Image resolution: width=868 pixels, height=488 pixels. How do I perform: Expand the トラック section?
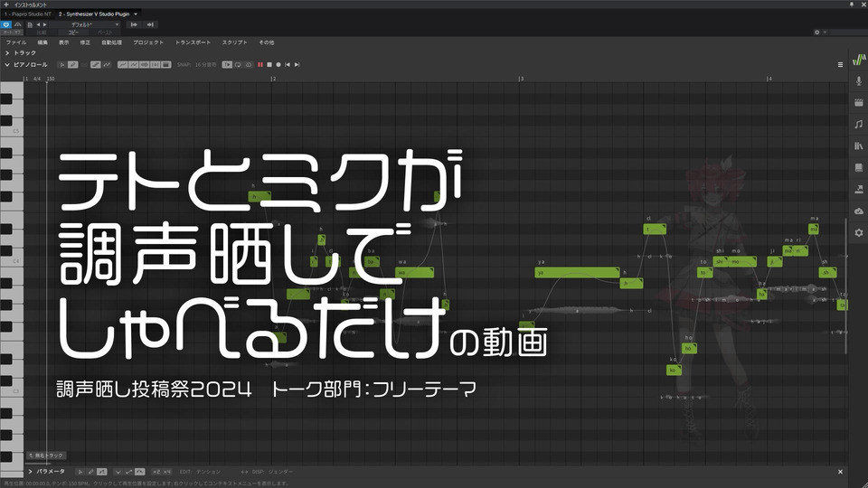point(7,53)
